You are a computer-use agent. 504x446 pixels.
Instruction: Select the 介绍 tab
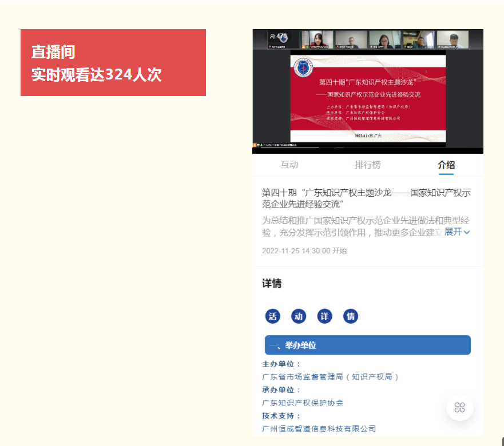point(446,165)
